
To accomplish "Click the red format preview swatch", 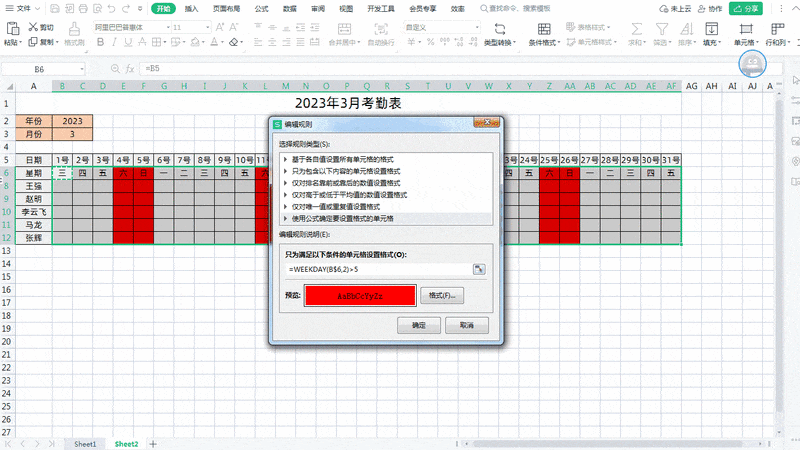I will (360, 296).
